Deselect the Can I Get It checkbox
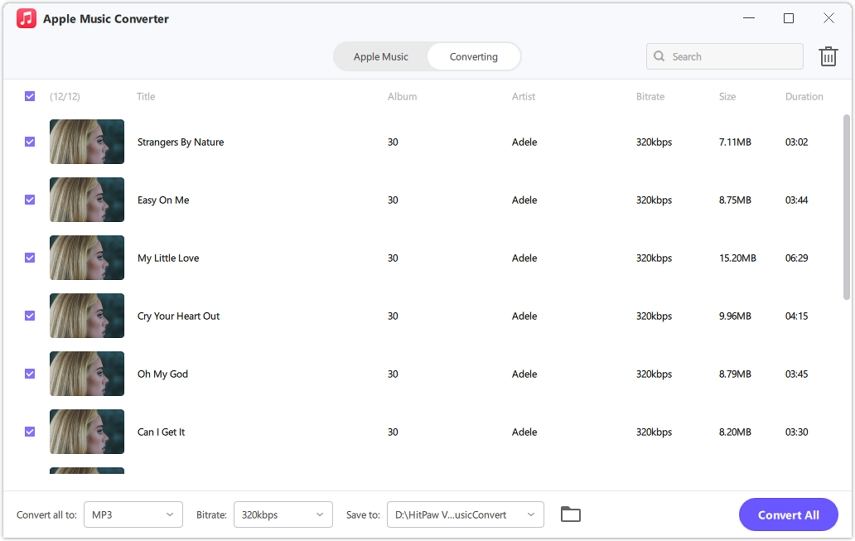The height and width of the screenshot is (541, 855). pyautogui.click(x=30, y=431)
